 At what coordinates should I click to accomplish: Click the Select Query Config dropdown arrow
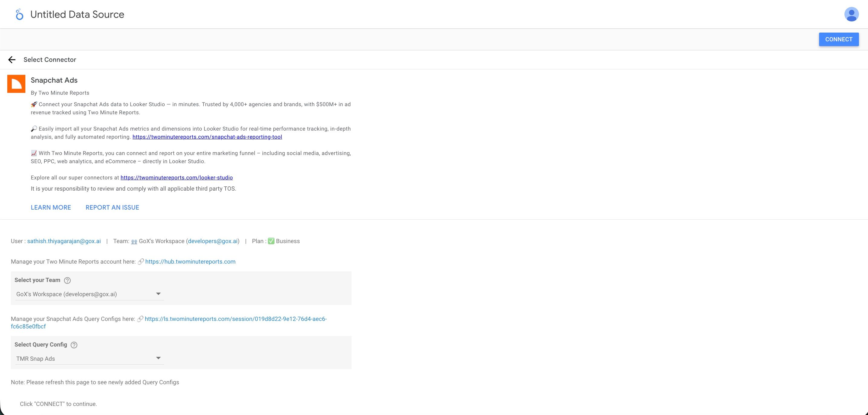158,358
